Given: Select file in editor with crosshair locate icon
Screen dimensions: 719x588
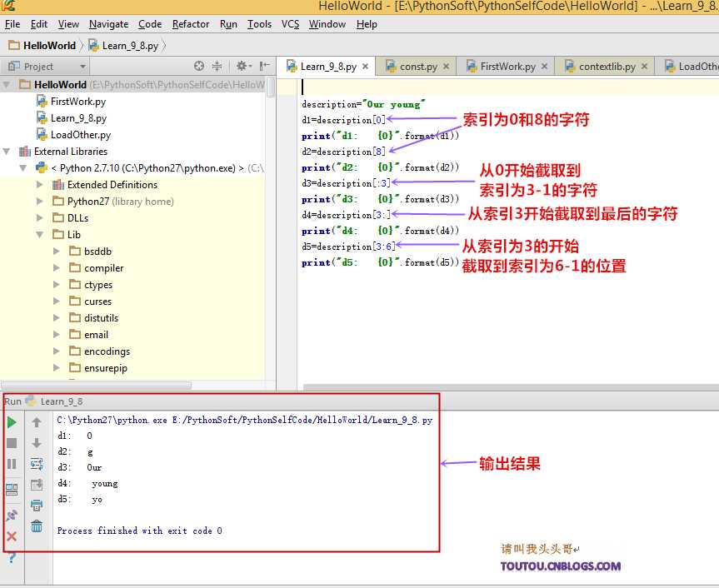Looking at the screenshot, I should point(197,66).
